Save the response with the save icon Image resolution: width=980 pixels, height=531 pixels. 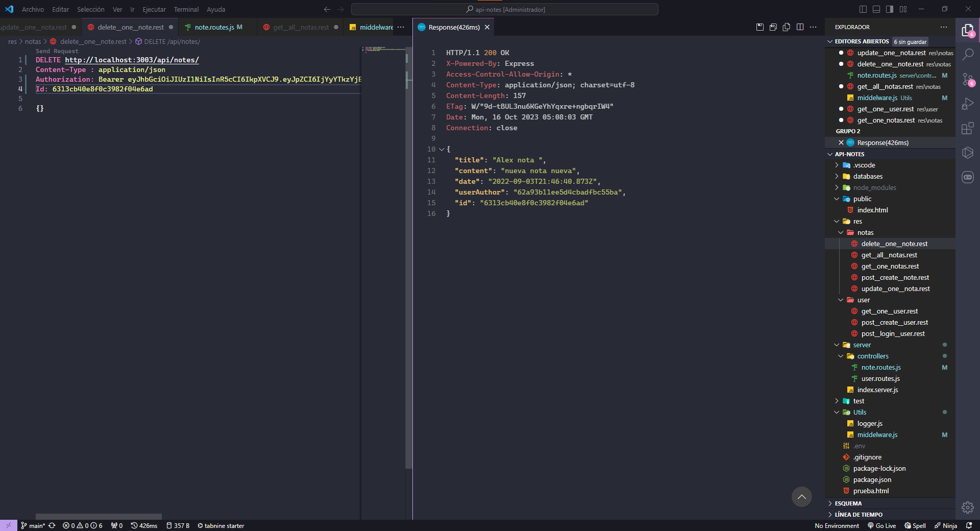pos(760,27)
